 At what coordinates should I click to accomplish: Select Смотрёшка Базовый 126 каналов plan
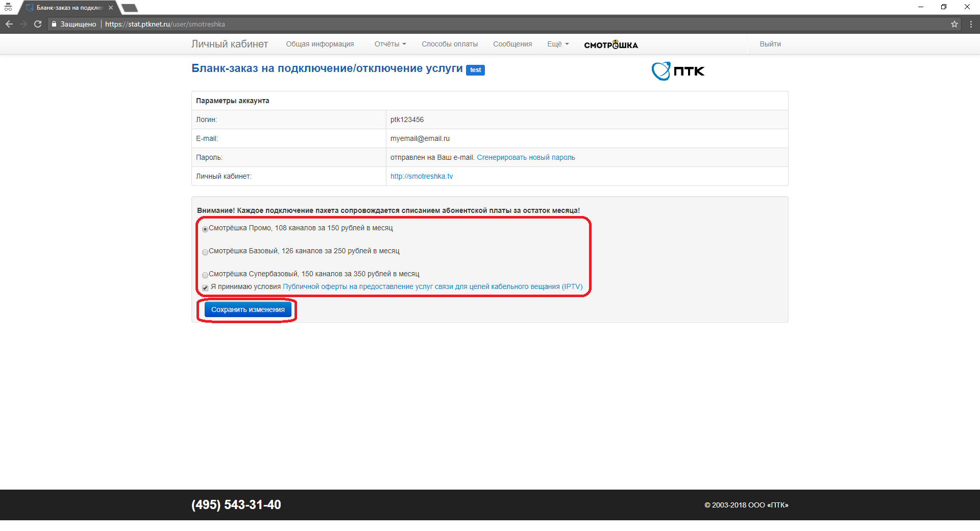pyautogui.click(x=205, y=252)
